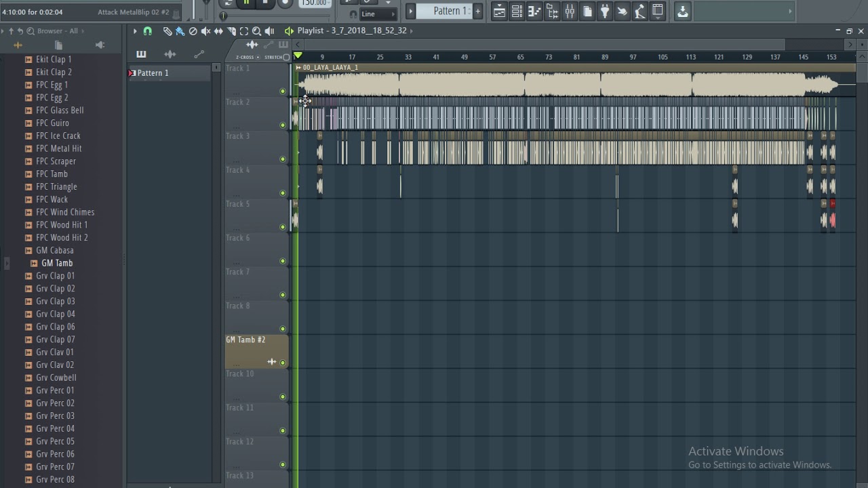The image size is (868, 488).
Task: Open the project files copy icon
Action: (x=587, y=11)
